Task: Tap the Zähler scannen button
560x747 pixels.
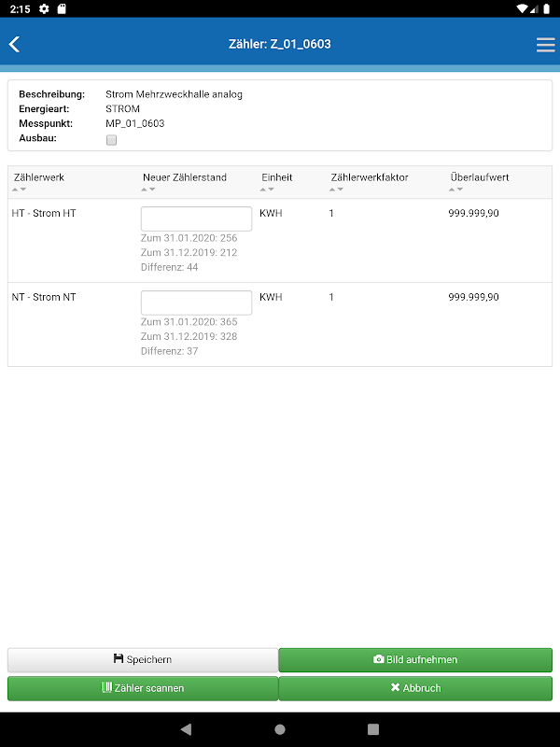Action: point(143,688)
